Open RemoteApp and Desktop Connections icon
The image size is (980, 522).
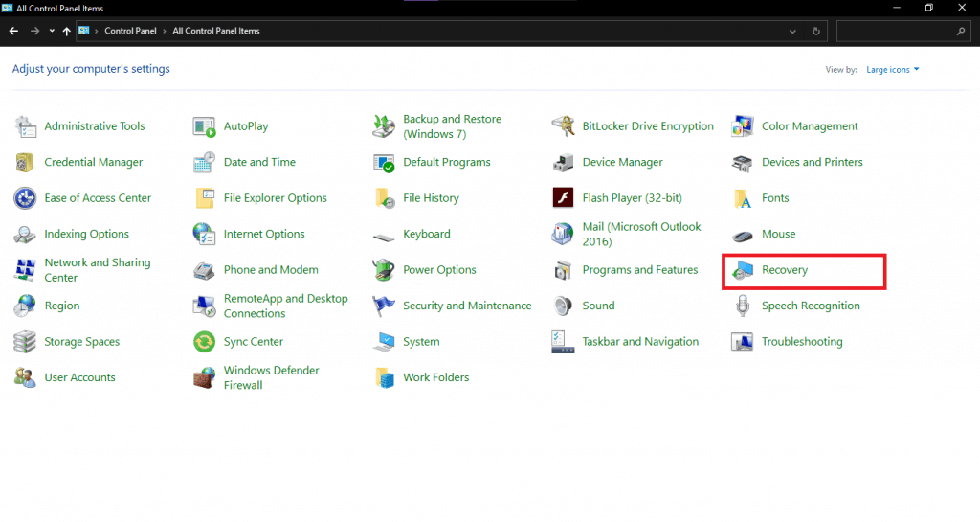tap(204, 306)
